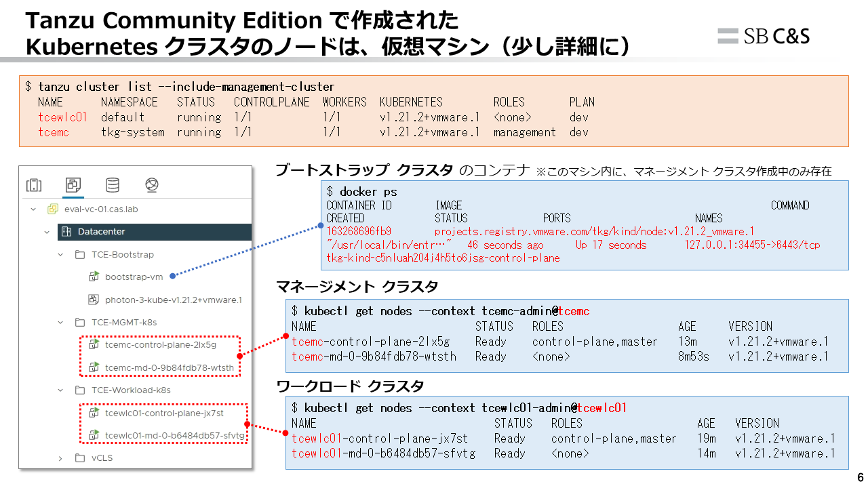
Task: Click the vCenter icon beside eval-vc-01.cas.lab
Action: [52, 209]
